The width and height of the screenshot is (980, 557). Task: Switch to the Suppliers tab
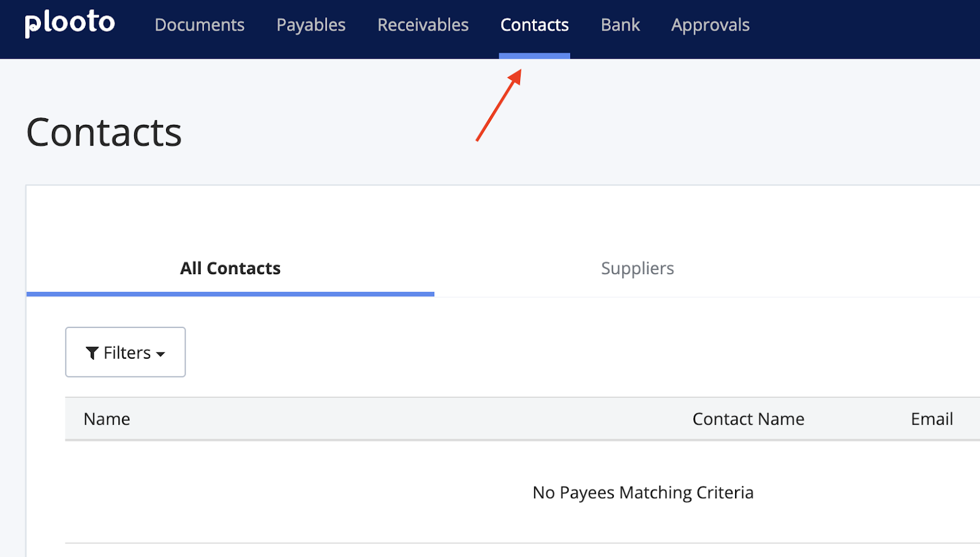[637, 268]
